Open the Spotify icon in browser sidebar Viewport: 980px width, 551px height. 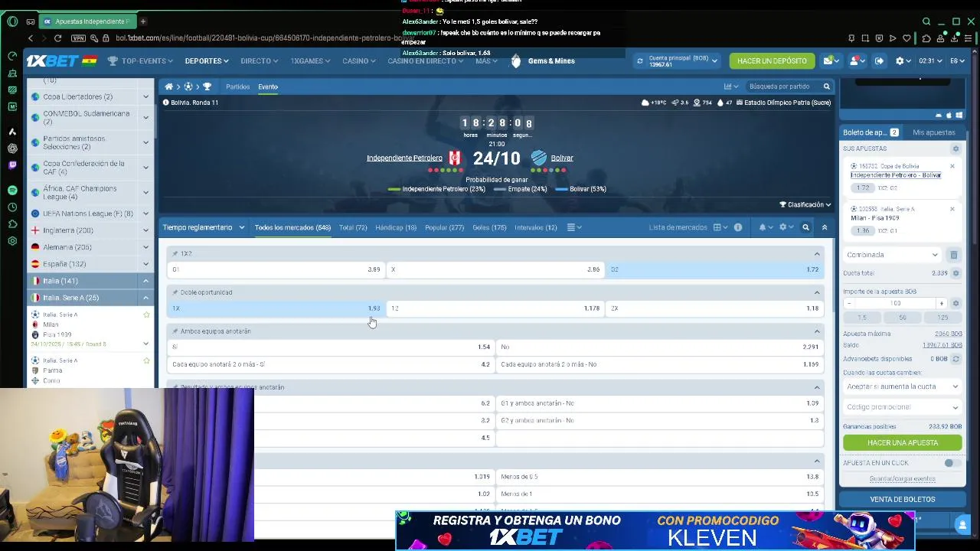coord(12,190)
